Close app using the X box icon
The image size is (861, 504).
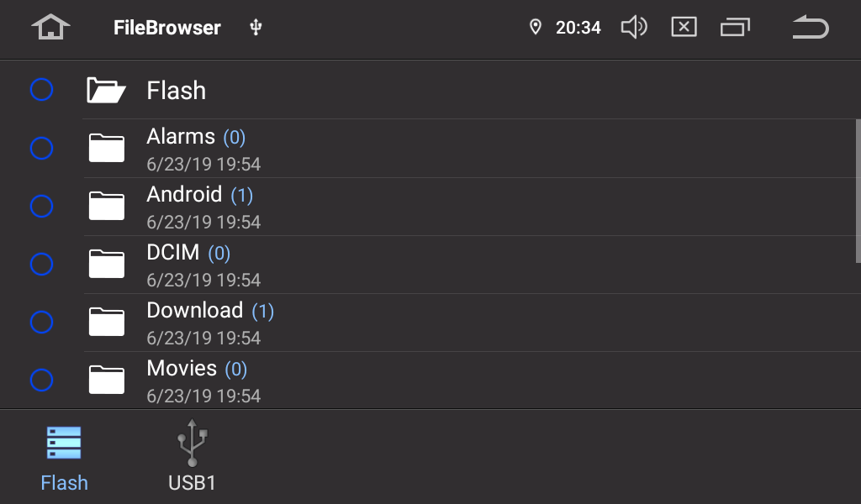pyautogui.click(x=684, y=28)
